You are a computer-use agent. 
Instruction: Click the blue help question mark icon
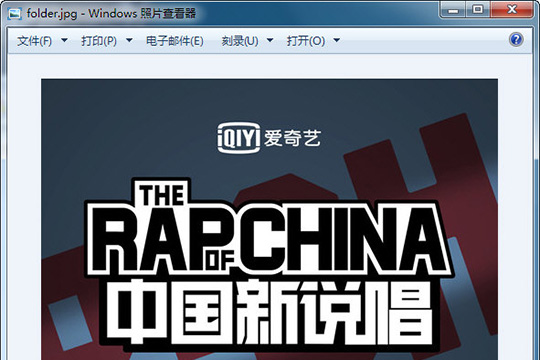coord(516,40)
